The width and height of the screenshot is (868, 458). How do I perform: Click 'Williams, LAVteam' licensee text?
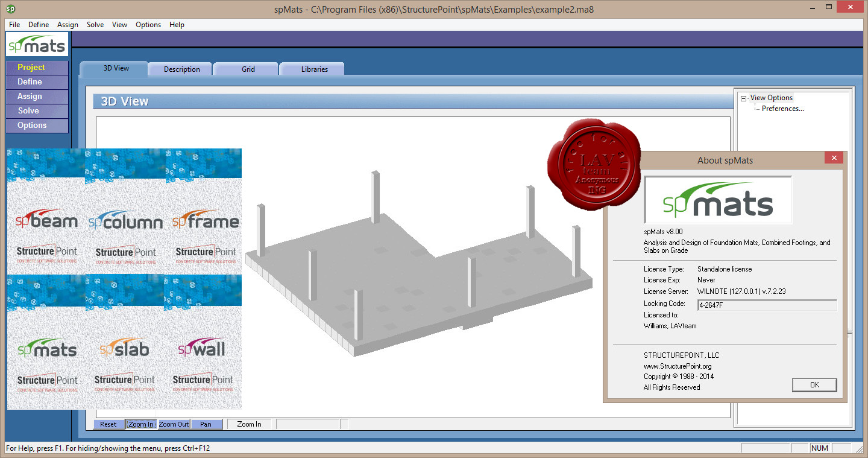click(670, 326)
